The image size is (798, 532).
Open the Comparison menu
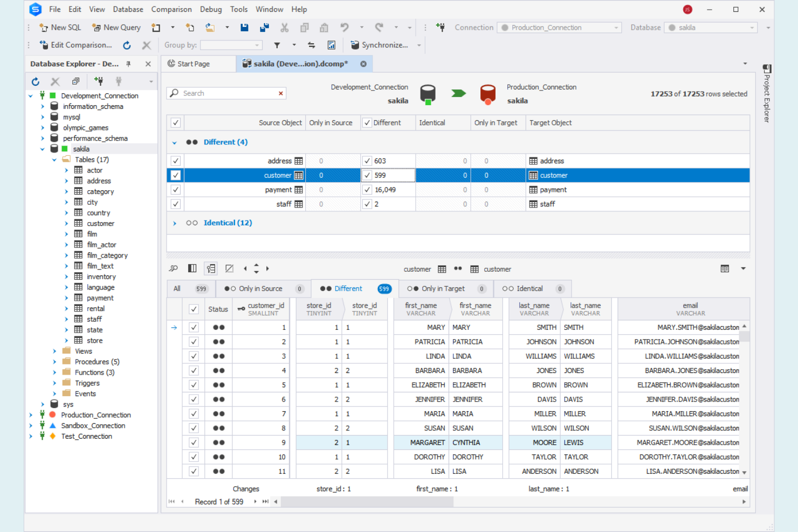click(x=171, y=9)
